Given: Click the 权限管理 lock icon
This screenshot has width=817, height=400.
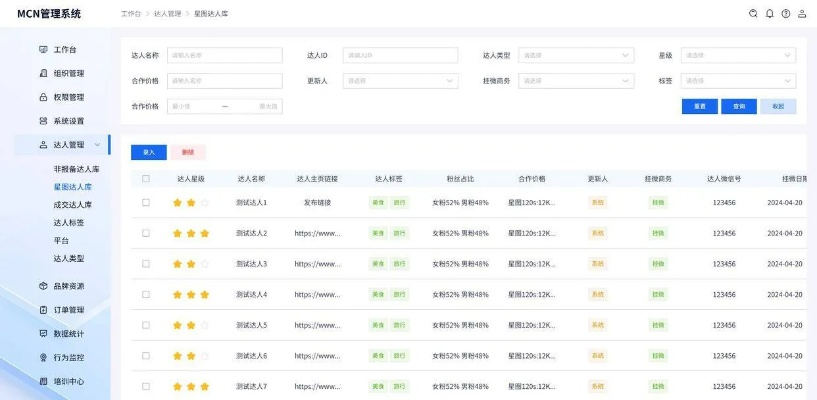Looking at the screenshot, I should 43,97.
